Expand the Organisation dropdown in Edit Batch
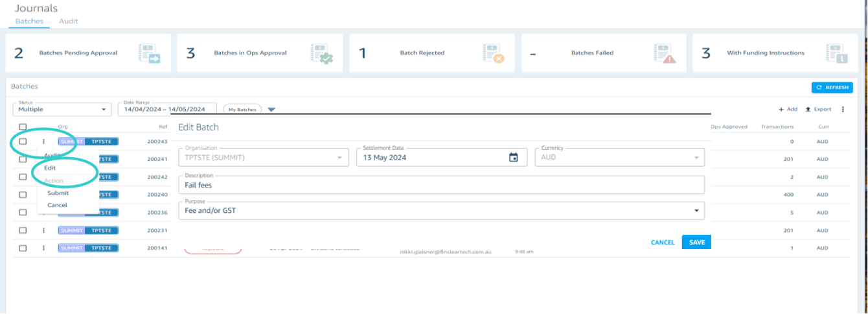 tap(263, 157)
